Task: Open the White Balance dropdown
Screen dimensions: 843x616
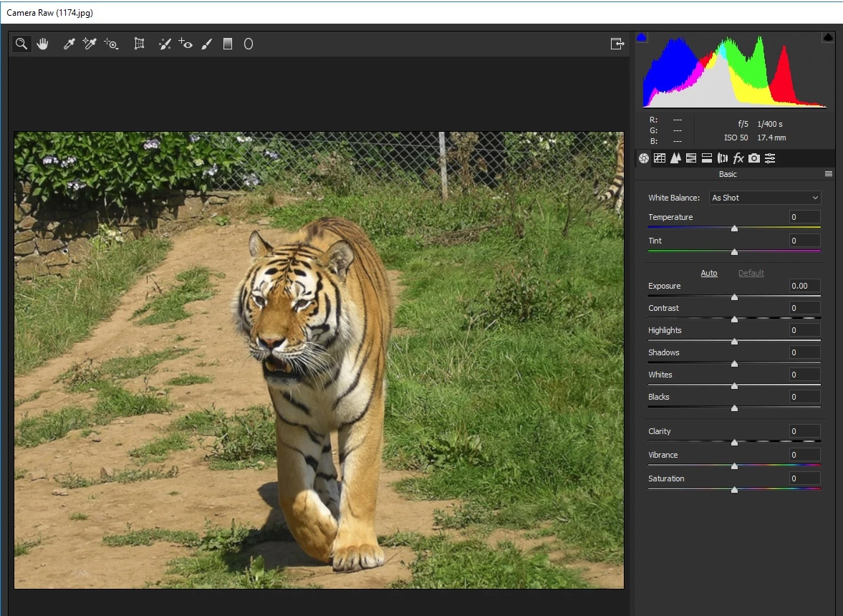Action: pyautogui.click(x=765, y=198)
